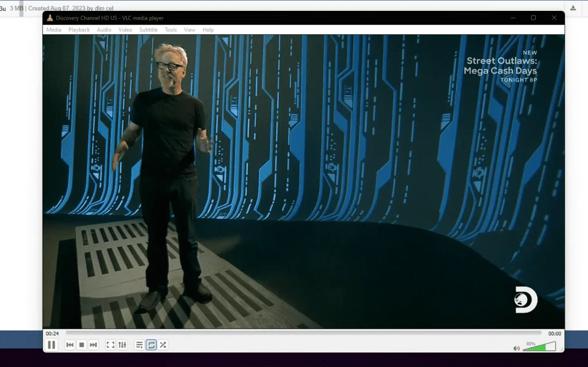Toggle loop repeat mode
Viewport: 588px width, 367px height.
151,345
